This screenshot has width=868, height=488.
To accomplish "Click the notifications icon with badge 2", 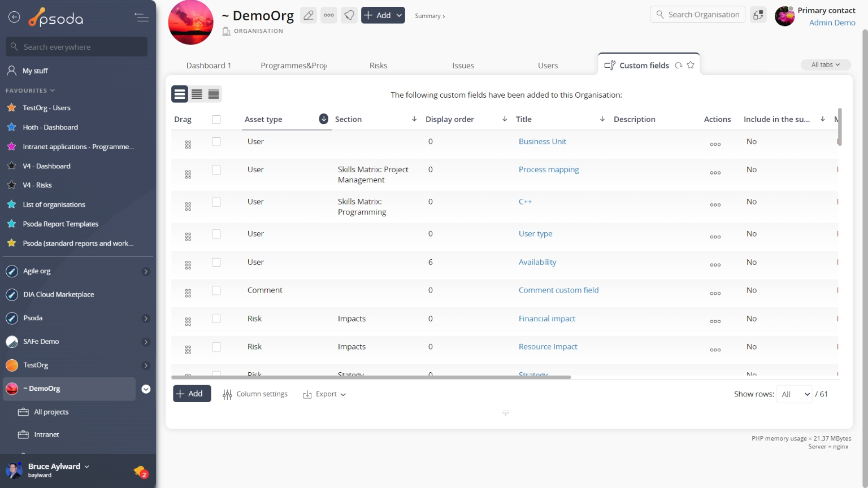I will point(140,471).
